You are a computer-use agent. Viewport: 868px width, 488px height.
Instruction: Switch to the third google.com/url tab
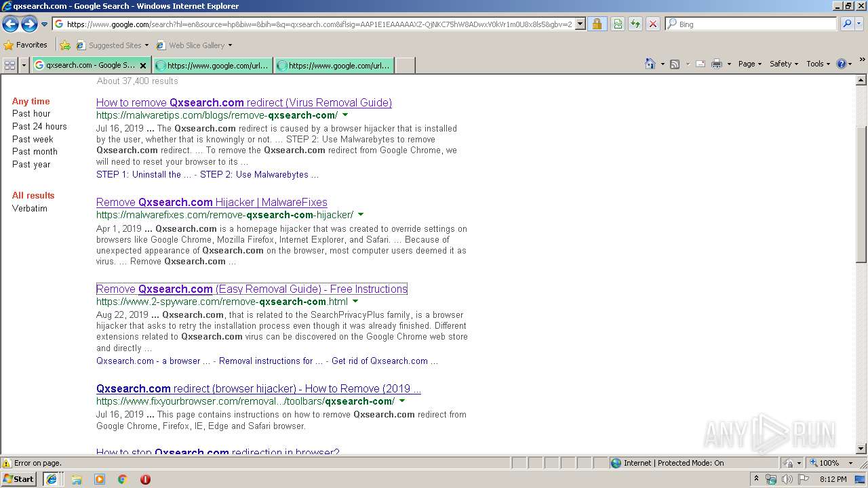point(334,66)
